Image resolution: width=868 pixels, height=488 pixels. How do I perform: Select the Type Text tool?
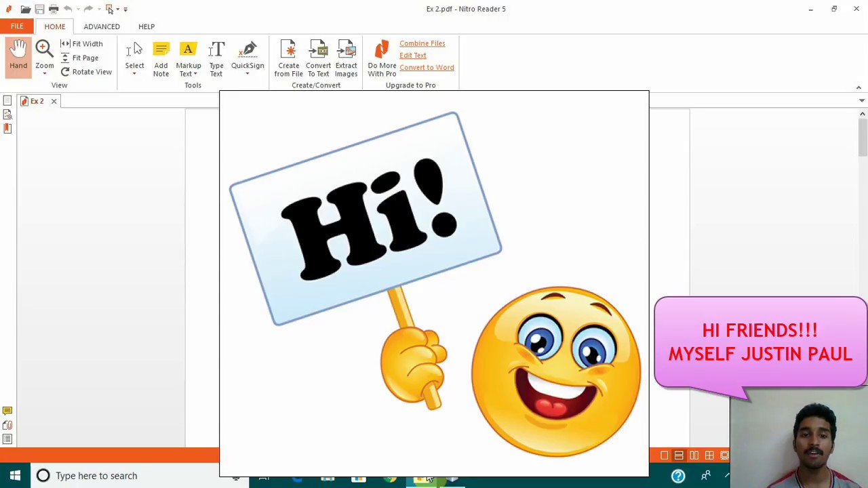(x=216, y=59)
